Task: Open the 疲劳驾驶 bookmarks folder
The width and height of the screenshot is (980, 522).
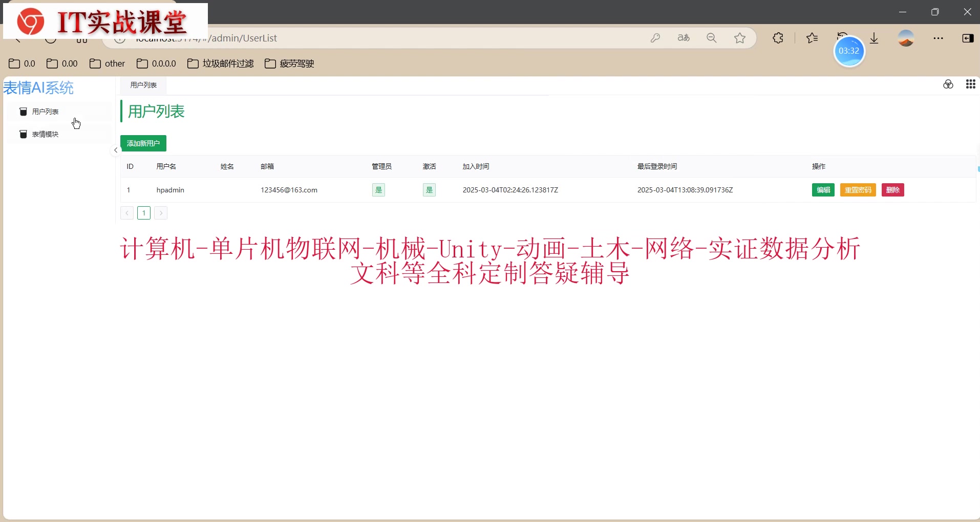Action: [x=289, y=63]
